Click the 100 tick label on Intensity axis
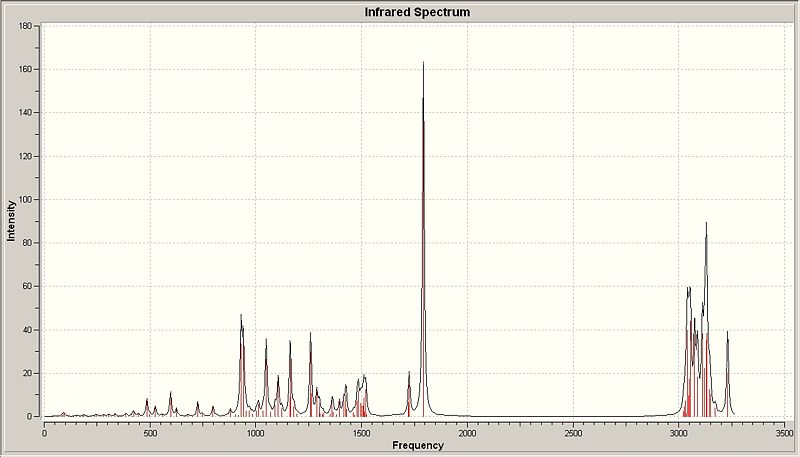 click(x=25, y=199)
